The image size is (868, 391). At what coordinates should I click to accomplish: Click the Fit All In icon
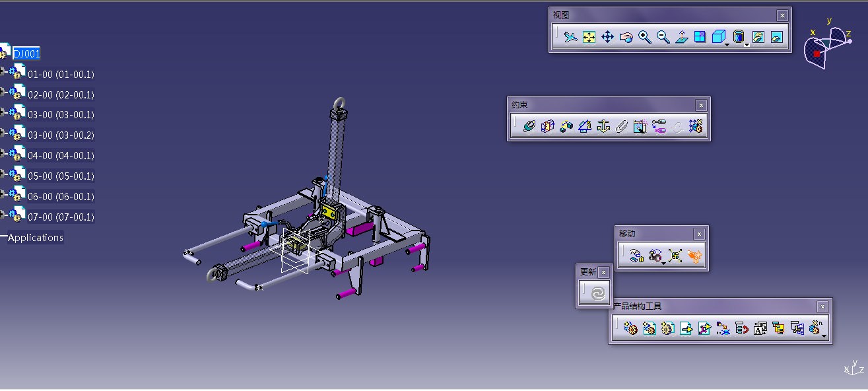[x=589, y=37]
